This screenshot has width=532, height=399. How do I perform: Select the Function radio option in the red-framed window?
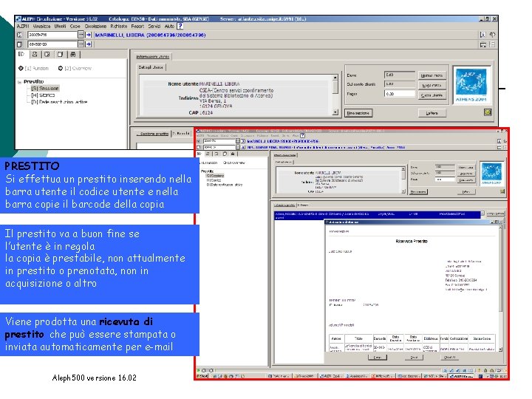(x=208, y=163)
